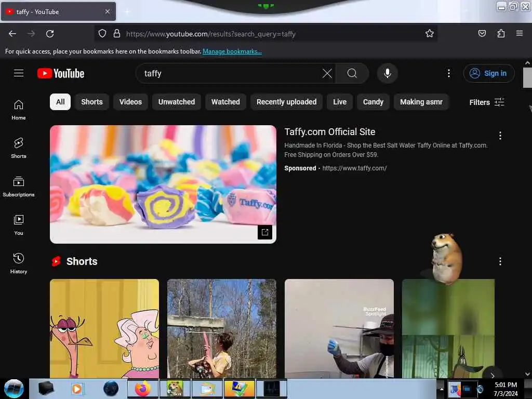Open options menu for Shorts shelf
Image resolution: width=532 pixels, height=399 pixels.
point(500,261)
